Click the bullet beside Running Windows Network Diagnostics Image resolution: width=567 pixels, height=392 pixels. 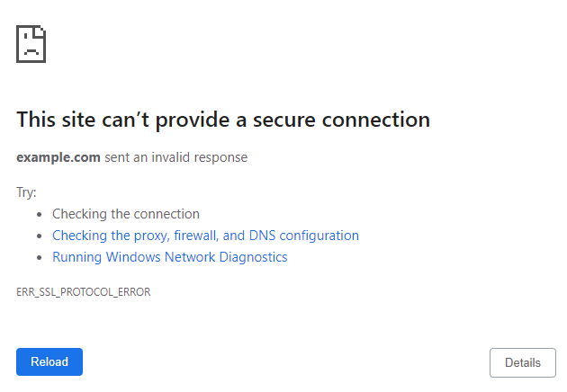coord(40,258)
